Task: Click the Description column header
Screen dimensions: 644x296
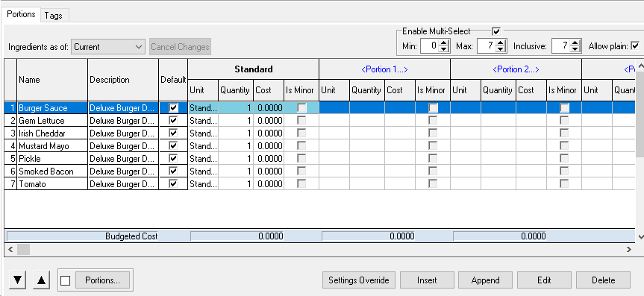Action: (123, 80)
